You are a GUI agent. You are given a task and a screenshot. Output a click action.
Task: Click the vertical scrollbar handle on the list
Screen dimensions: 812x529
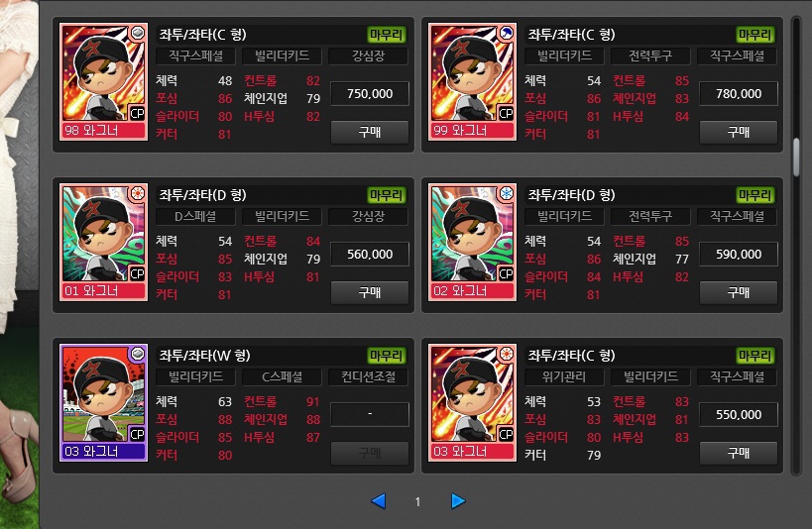coord(796,157)
